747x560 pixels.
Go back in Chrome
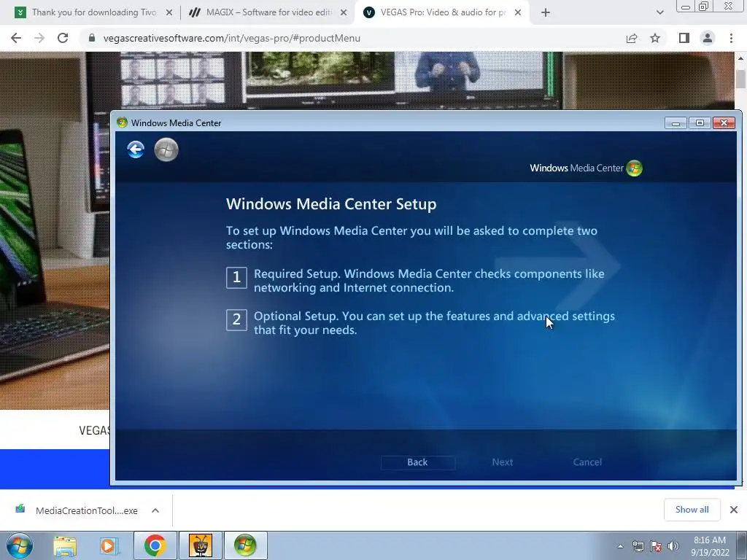(16, 38)
